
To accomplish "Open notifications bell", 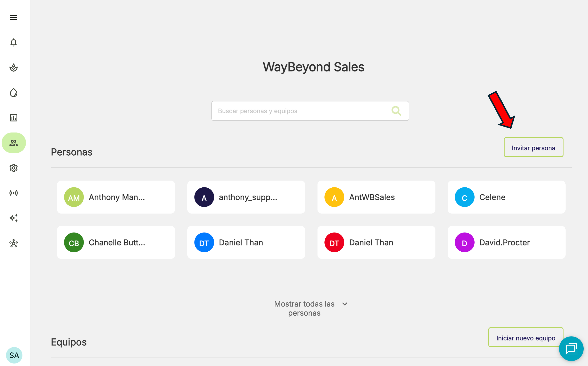I will [14, 42].
